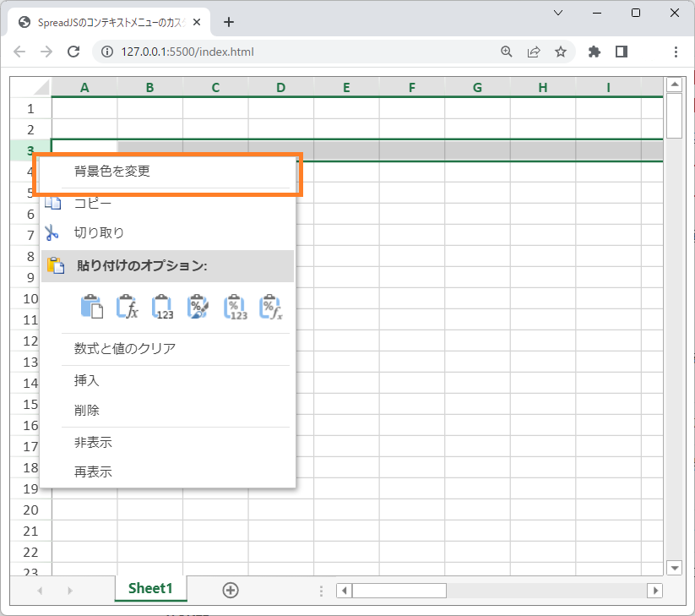Click 数式と値のクリア menu entry
695x616 pixels.
click(167, 349)
